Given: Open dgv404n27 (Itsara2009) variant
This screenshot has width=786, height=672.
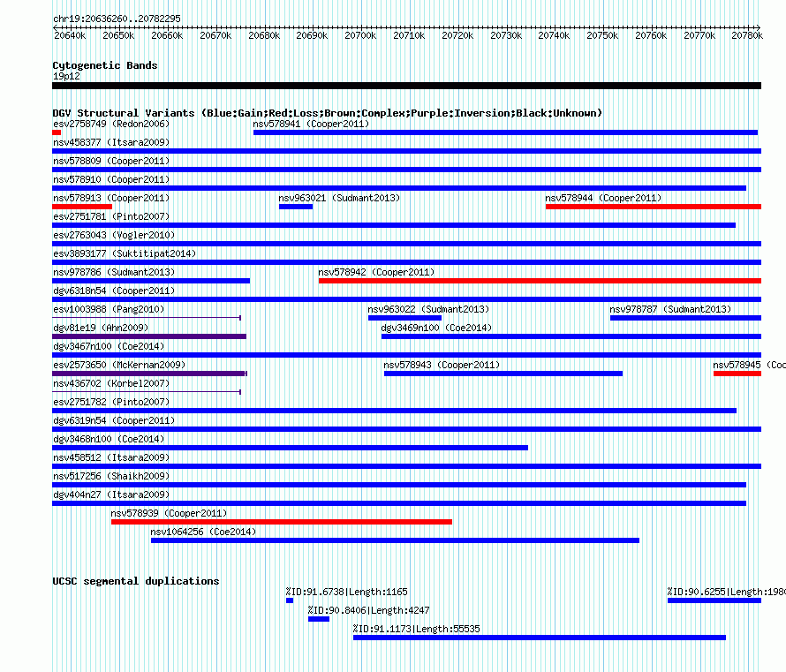Looking at the screenshot, I should [x=399, y=503].
